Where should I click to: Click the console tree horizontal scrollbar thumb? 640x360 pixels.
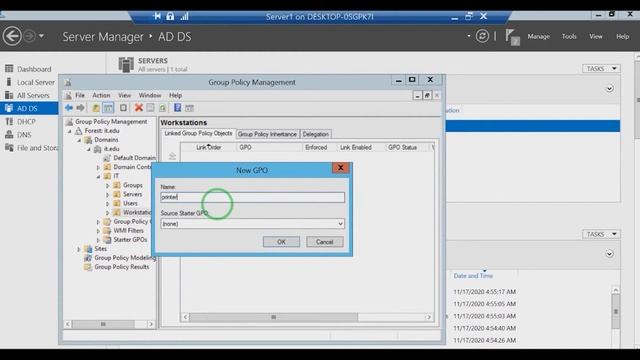point(103,324)
